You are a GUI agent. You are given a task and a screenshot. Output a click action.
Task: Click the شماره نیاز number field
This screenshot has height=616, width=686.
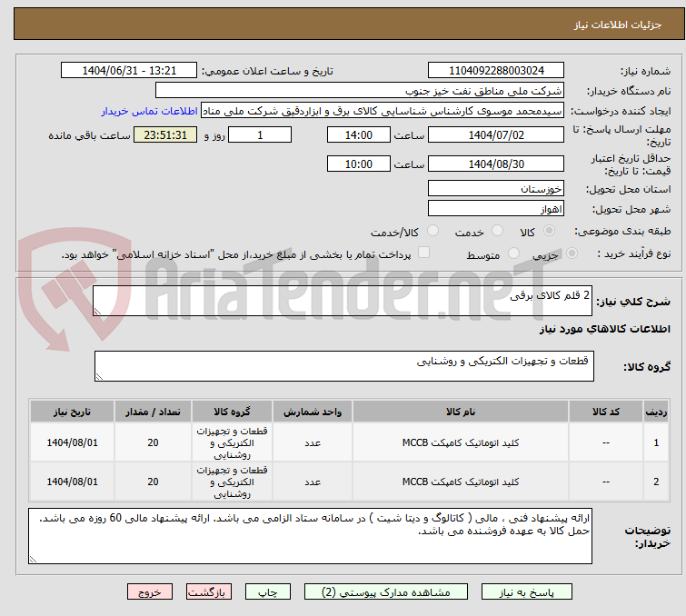(496, 71)
